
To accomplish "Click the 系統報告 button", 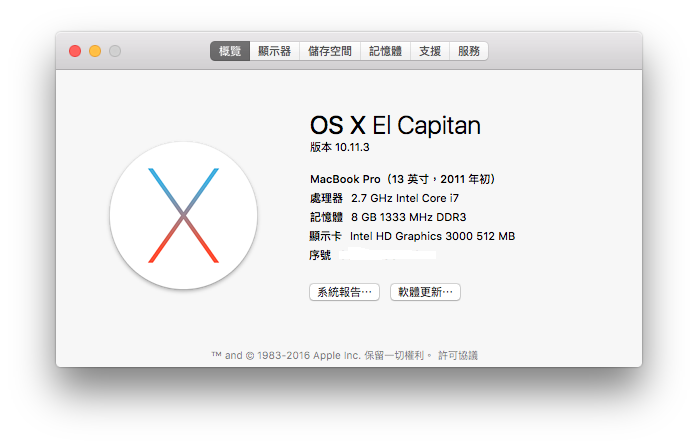I will click(345, 292).
